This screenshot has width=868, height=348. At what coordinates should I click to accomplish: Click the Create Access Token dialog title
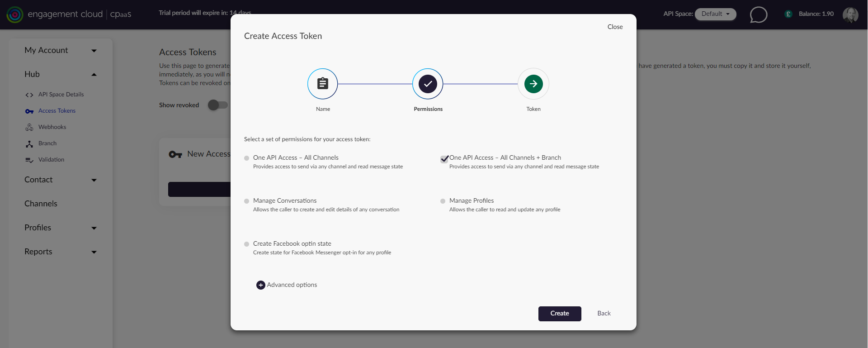283,36
